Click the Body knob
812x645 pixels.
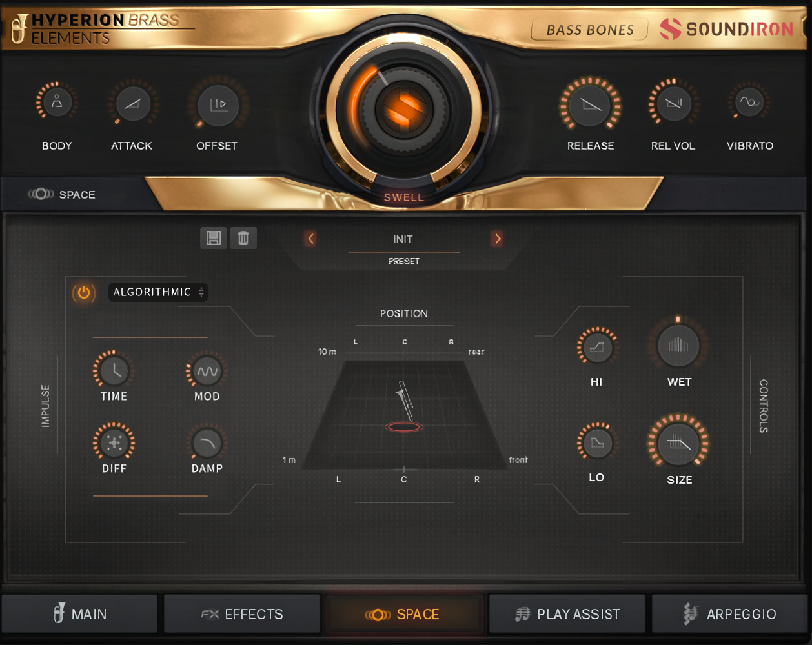(57, 102)
